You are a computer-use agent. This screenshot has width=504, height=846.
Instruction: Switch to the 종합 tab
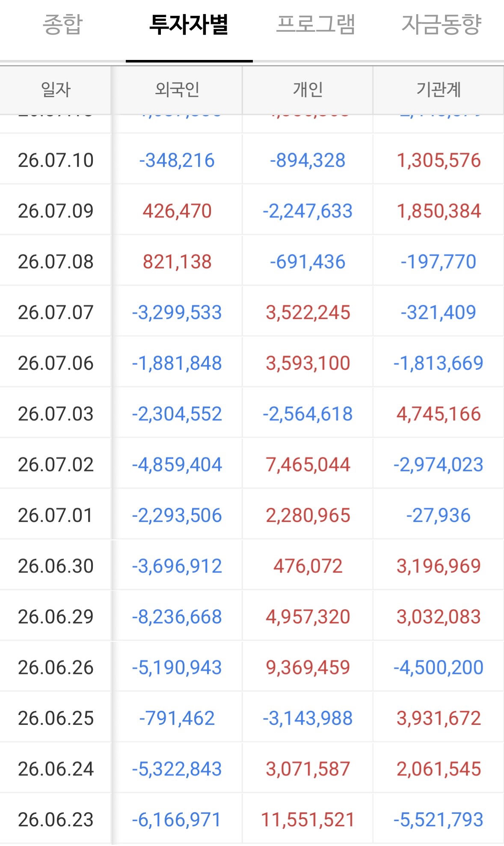click(x=62, y=25)
